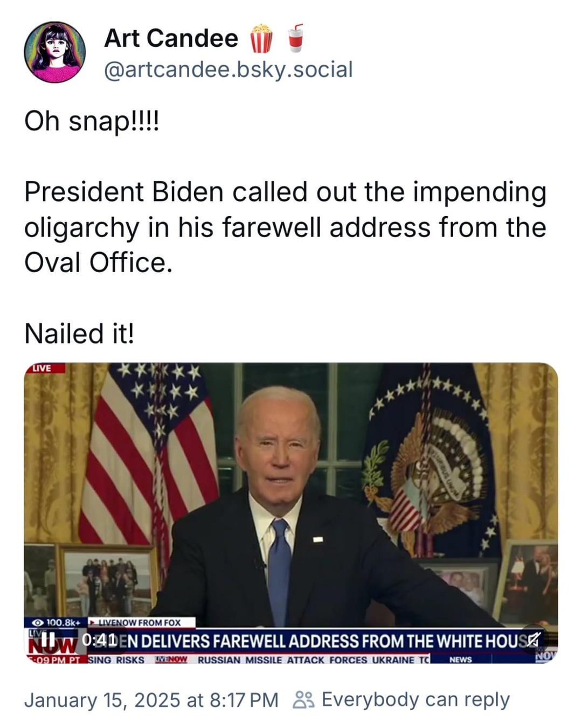Open the Art Candee display name
This screenshot has width=582, height=728.
(171, 38)
